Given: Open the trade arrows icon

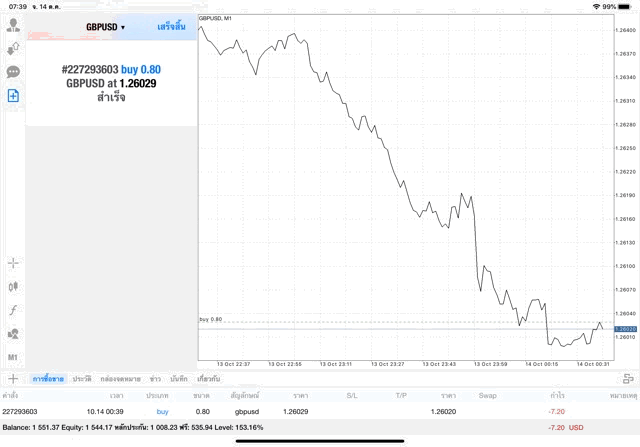Looking at the screenshot, I should [13, 48].
